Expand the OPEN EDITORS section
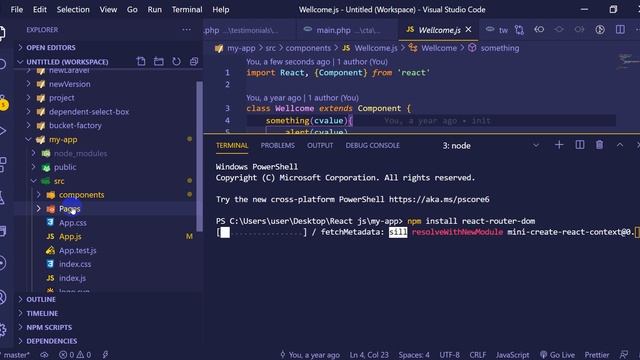Image resolution: width=640 pixels, height=360 pixels. pyautogui.click(x=51, y=48)
